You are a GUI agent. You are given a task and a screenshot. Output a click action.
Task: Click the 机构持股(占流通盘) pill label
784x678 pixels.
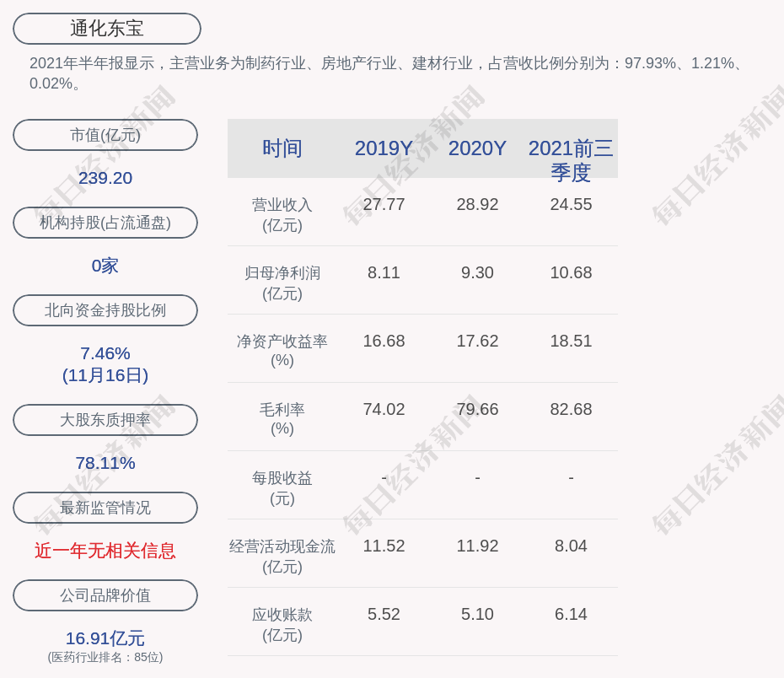105,223
